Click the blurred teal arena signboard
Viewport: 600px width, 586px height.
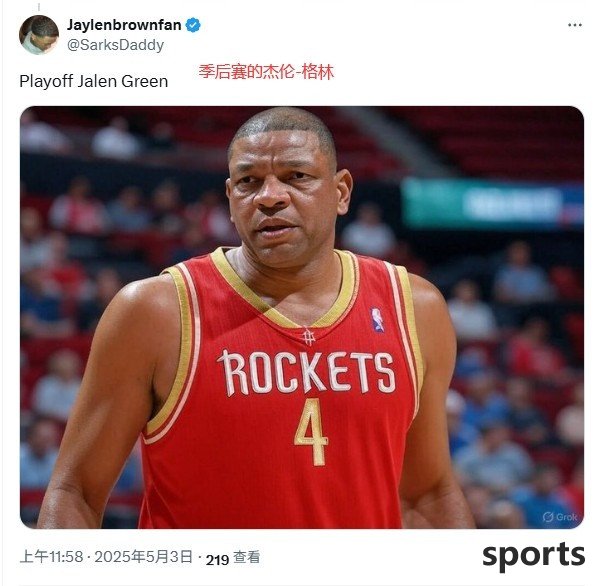[492, 204]
